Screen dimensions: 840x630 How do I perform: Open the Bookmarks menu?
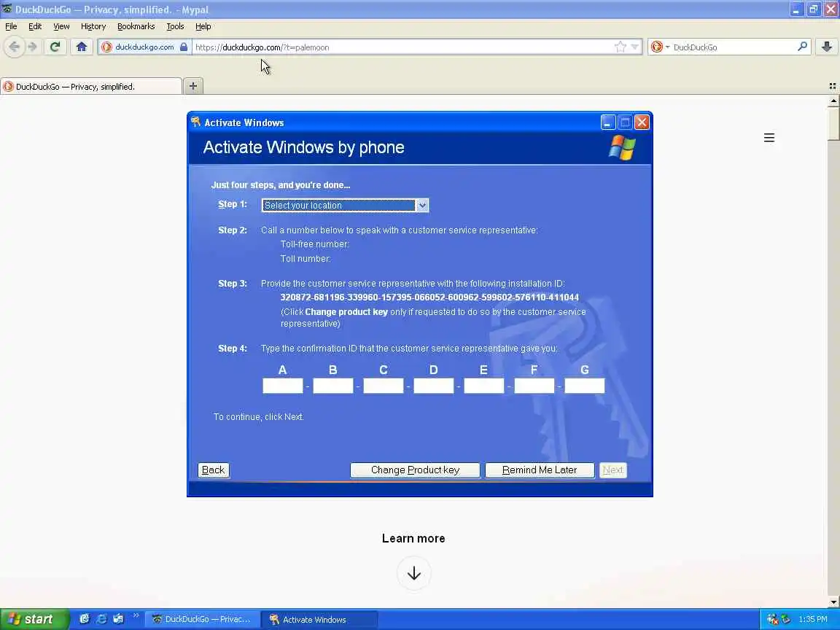click(x=136, y=26)
